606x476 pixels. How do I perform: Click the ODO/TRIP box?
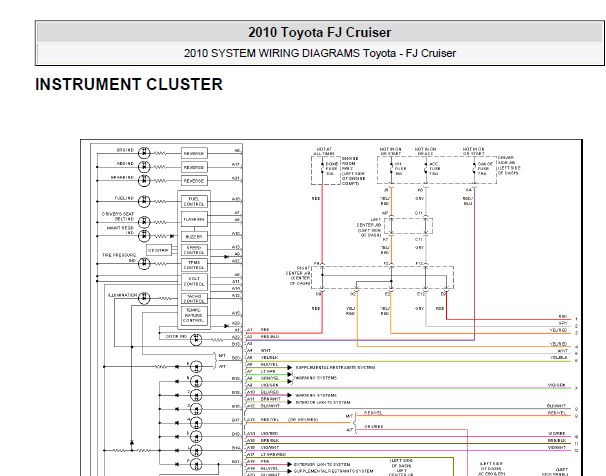pyautogui.click(x=158, y=250)
